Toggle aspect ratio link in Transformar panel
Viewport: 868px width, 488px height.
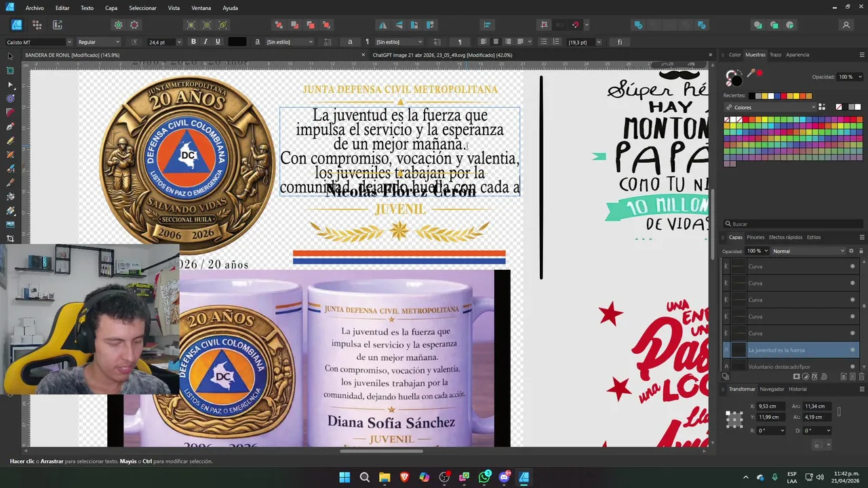839,411
